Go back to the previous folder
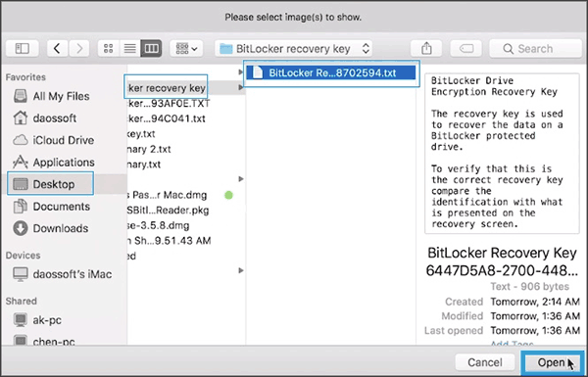The height and width of the screenshot is (377, 588). click(57, 48)
